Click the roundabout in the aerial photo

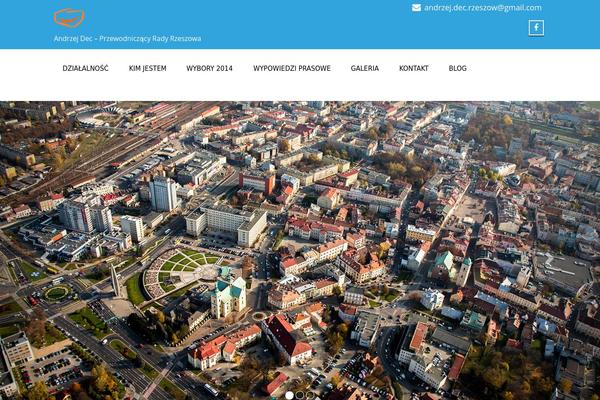(x=57, y=293)
